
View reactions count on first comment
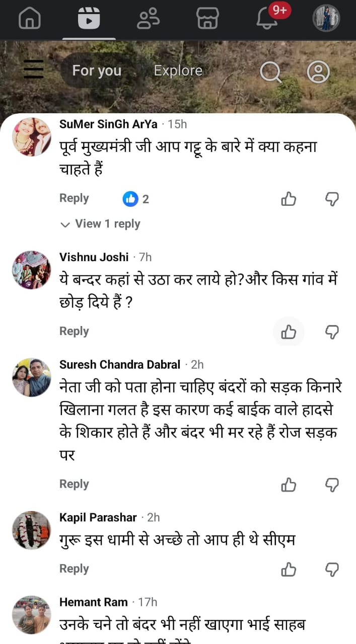pos(136,199)
